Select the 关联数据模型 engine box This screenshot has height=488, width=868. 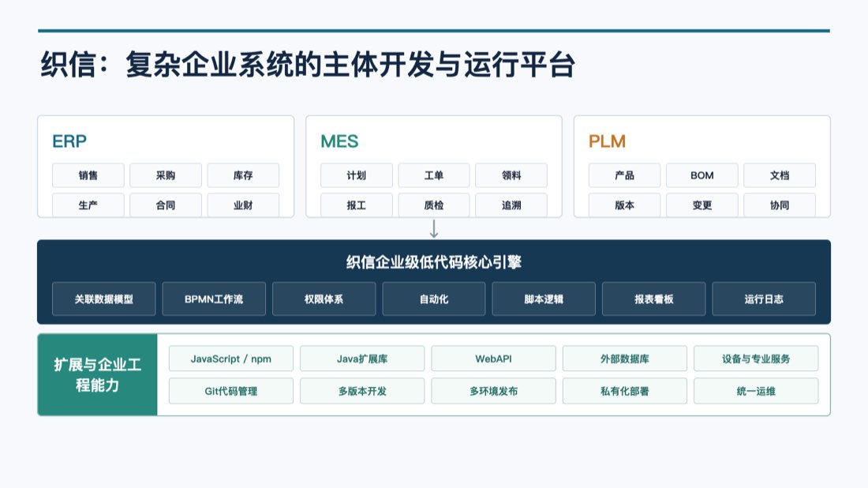[x=104, y=299]
